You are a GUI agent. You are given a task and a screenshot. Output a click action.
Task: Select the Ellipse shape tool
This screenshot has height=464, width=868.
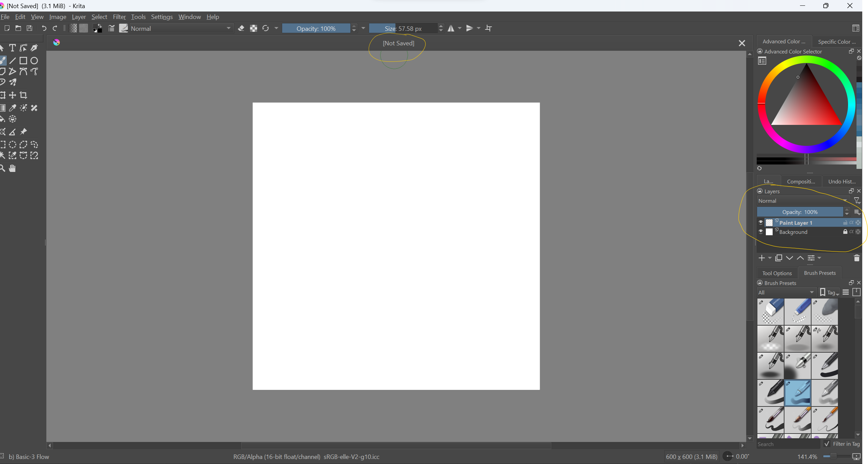tap(34, 61)
